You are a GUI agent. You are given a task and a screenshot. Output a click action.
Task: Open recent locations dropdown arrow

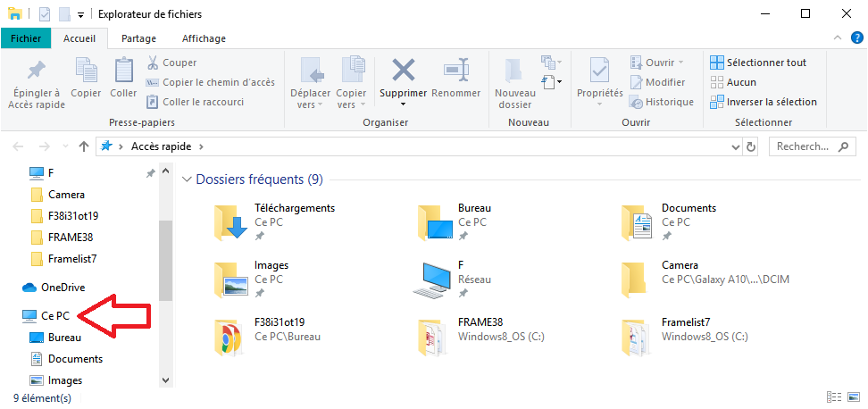[65, 146]
